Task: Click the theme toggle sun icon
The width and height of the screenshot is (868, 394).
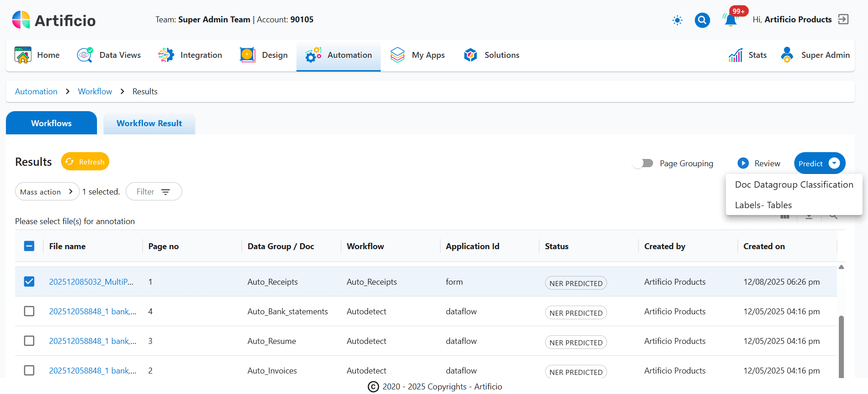Action: coord(677,20)
